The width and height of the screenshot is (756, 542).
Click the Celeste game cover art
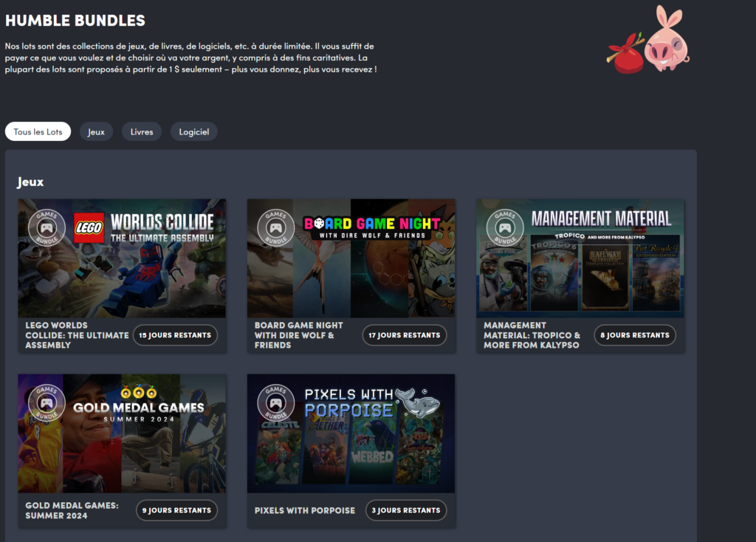pyautogui.click(x=280, y=452)
